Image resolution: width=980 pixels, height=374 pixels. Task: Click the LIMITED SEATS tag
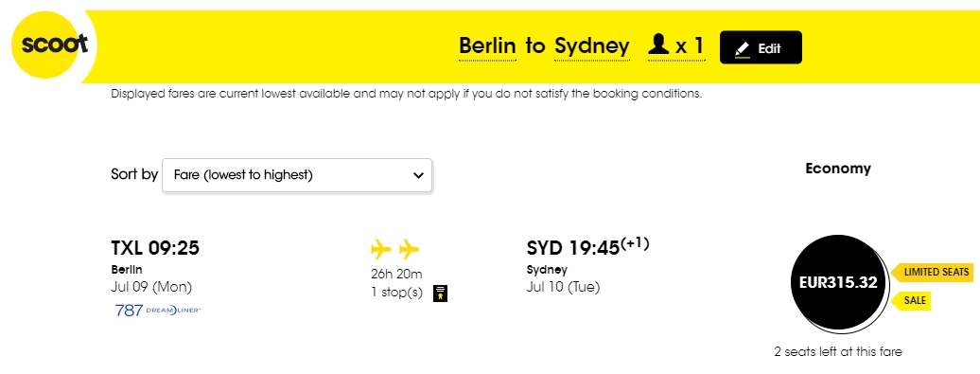pos(931,272)
